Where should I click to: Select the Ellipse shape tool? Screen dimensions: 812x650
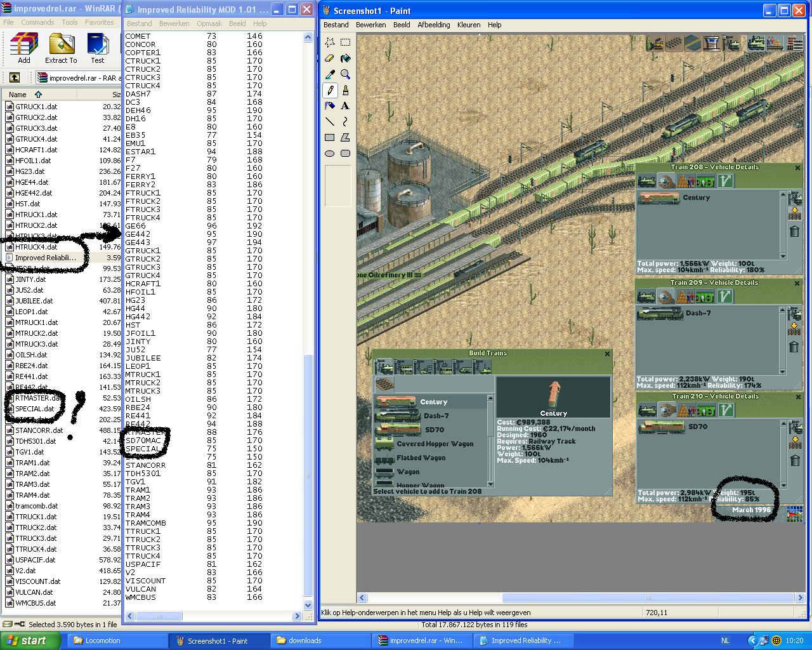click(x=330, y=153)
